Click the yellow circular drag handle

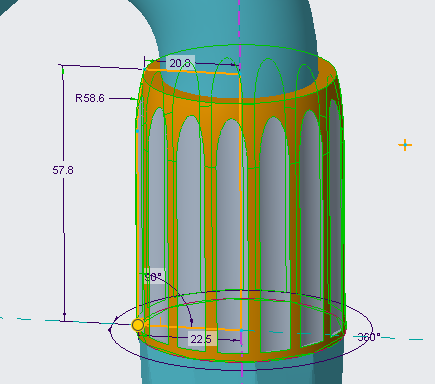[138, 325]
